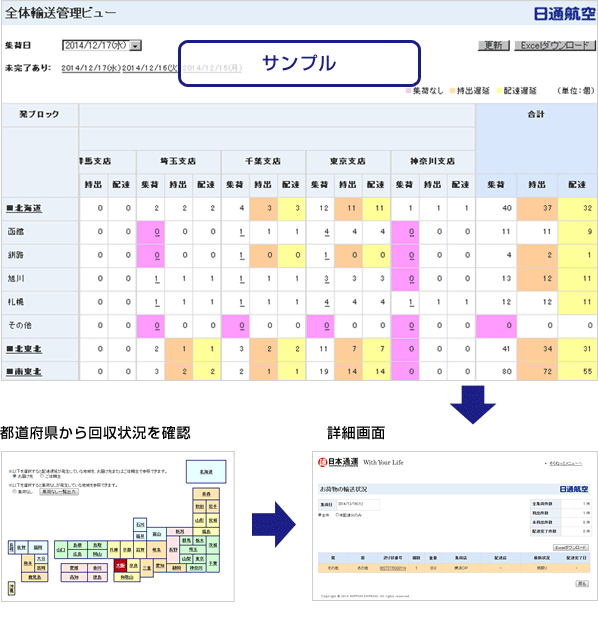
Task: Open 函館 row 埼玉支店 集荷 pink zero link
Action: click(157, 232)
